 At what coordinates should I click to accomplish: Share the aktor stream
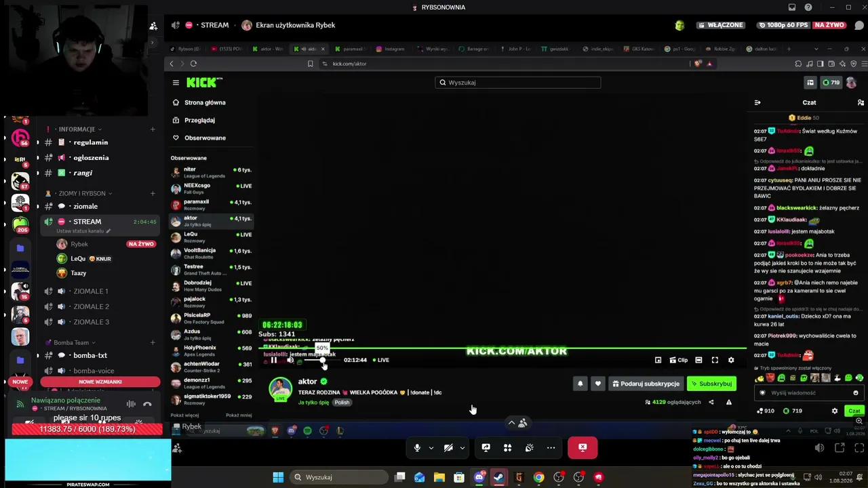click(x=711, y=402)
